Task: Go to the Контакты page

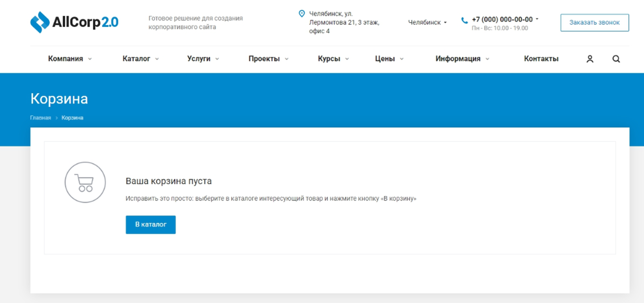Action: pyautogui.click(x=541, y=59)
